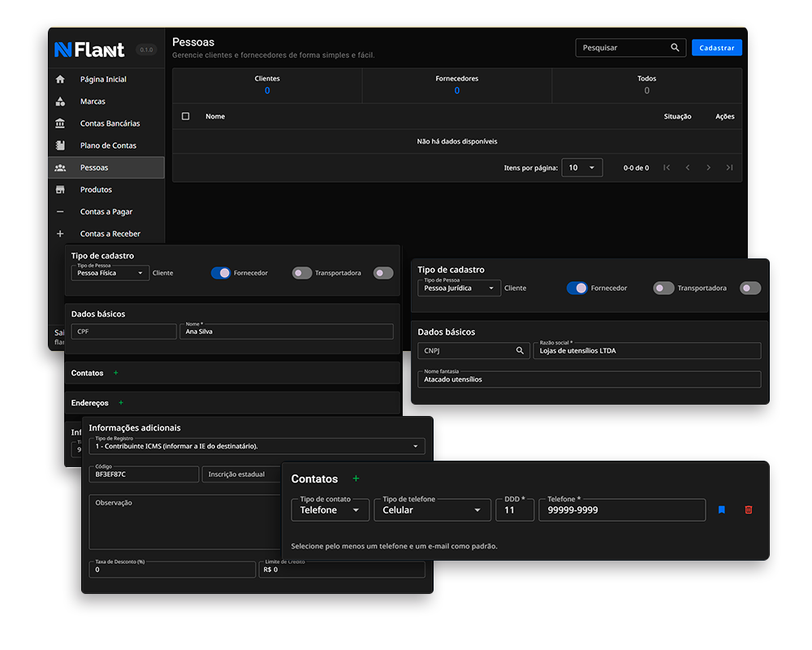Image resolution: width=812 pixels, height=650 pixels.
Task: Click the blue Cadastrar button
Action: (716, 48)
